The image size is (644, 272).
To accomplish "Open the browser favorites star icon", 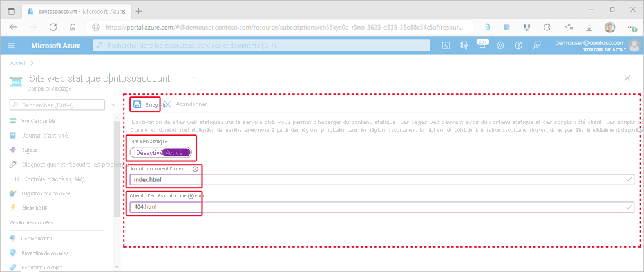I will click(569, 27).
